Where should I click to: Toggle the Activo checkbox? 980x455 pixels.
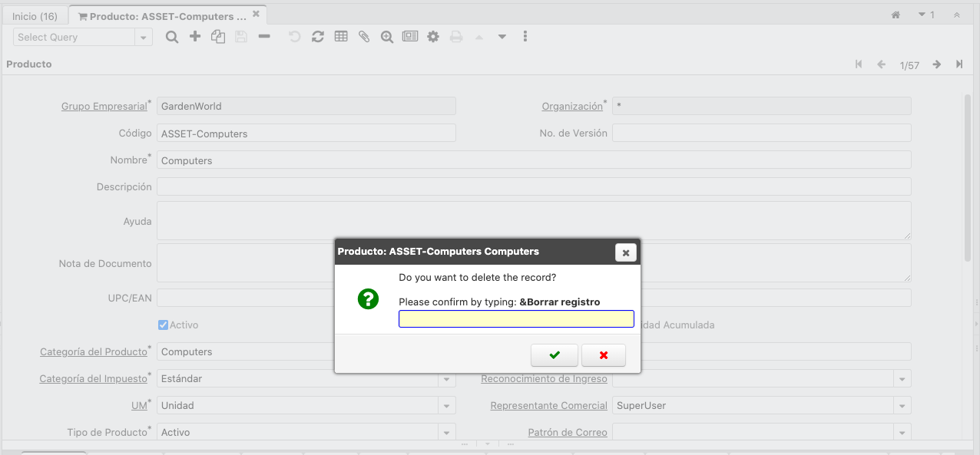point(163,325)
